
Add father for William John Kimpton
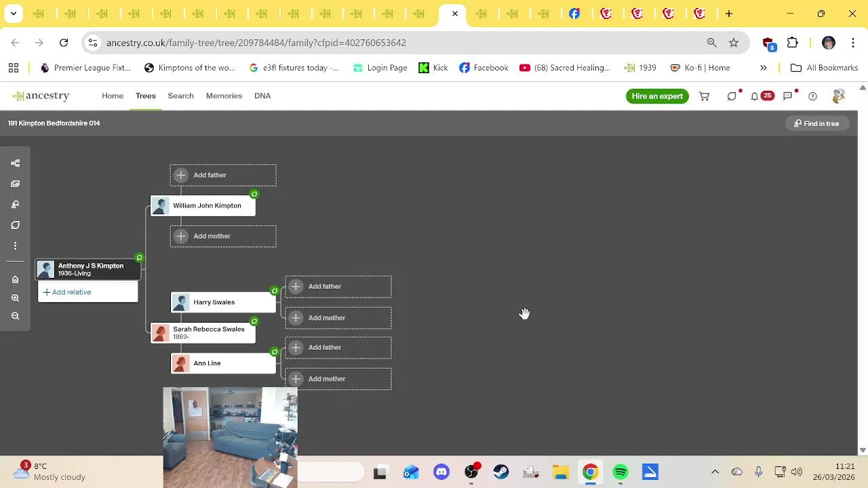pos(223,175)
